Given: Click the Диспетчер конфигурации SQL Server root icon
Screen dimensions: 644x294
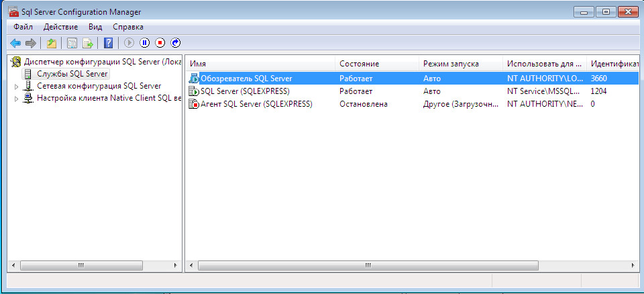Looking at the screenshot, I should (x=16, y=62).
